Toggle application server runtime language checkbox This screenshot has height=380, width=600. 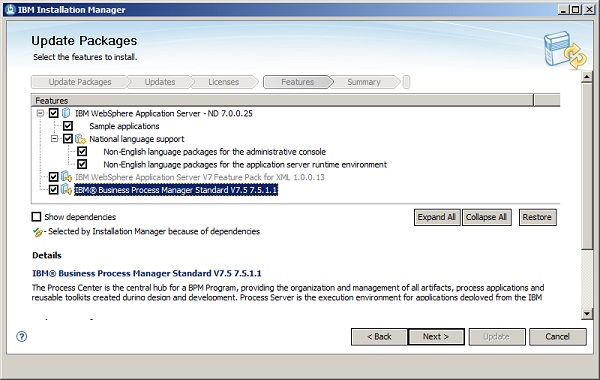82,164
